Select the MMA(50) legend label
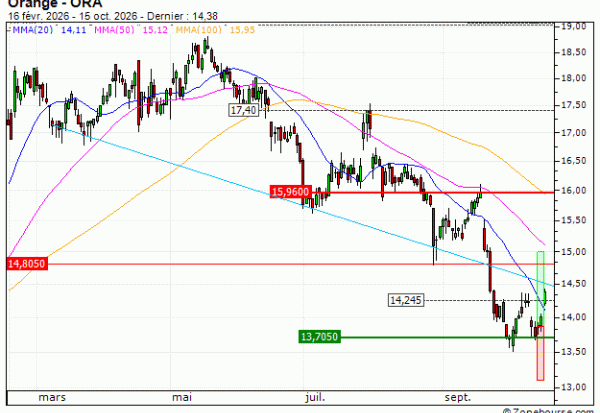This screenshot has width=600, height=413. tap(114, 30)
